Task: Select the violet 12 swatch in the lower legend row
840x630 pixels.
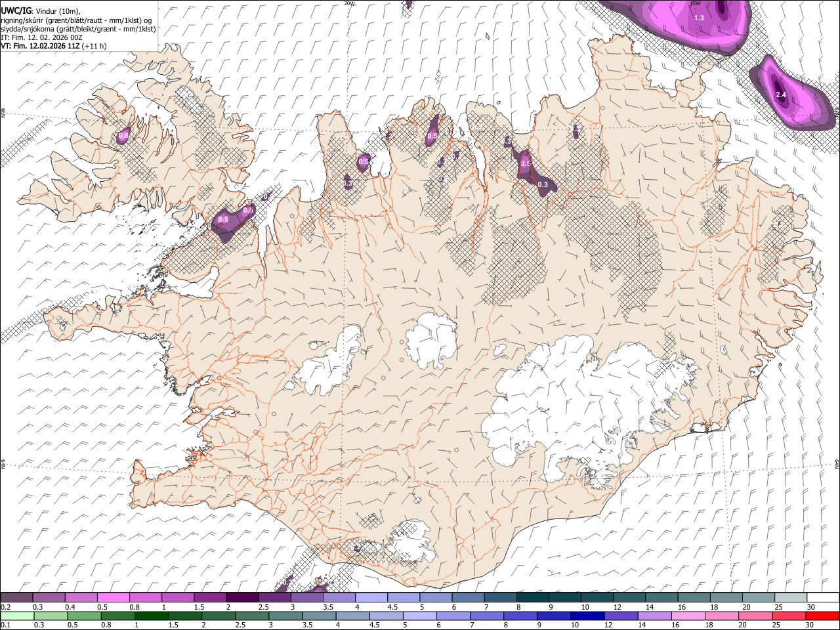Action: click(621, 616)
